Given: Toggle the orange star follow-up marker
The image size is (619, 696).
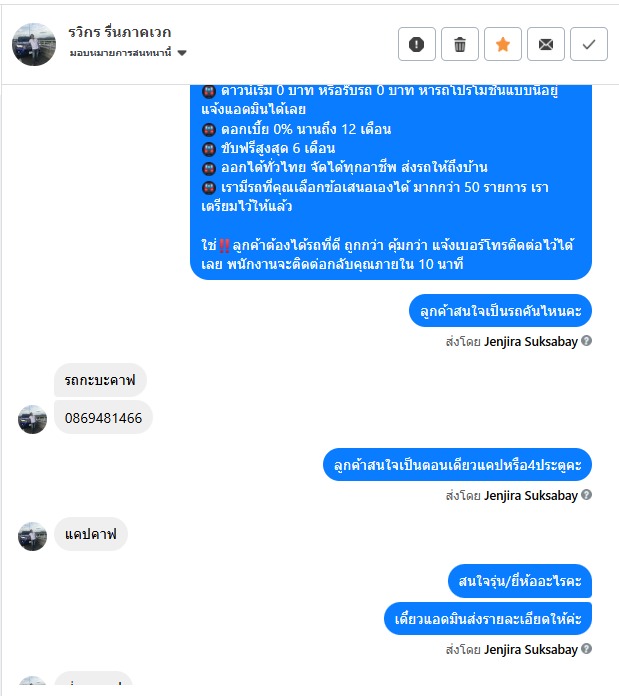Looking at the screenshot, I should coord(503,44).
